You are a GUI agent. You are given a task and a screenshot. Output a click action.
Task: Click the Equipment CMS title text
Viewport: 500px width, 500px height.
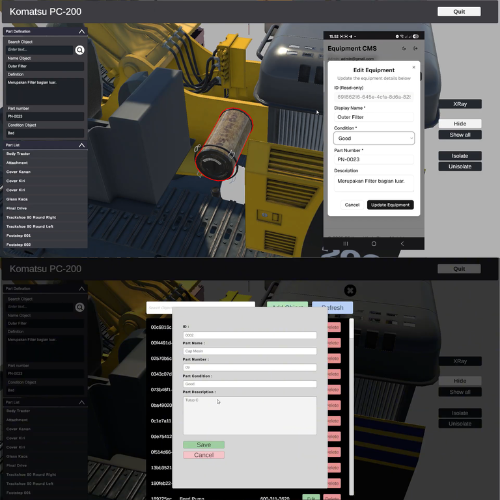(352, 48)
